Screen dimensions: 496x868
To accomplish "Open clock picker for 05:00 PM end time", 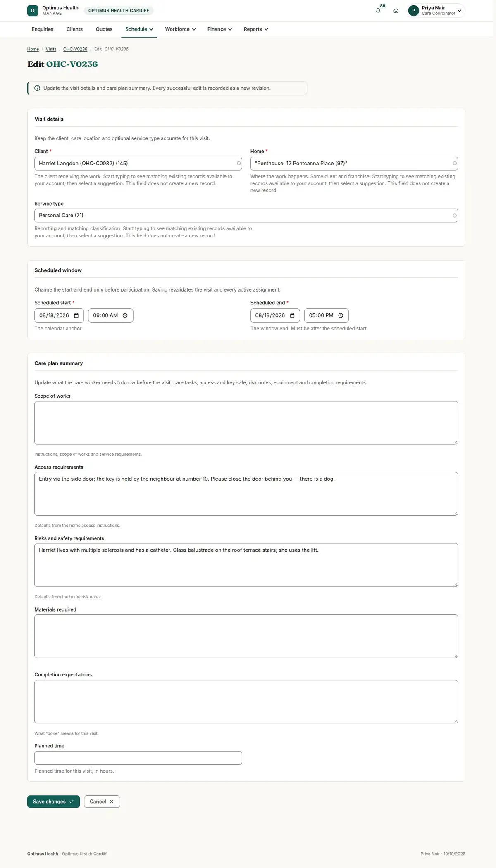I will pos(341,315).
